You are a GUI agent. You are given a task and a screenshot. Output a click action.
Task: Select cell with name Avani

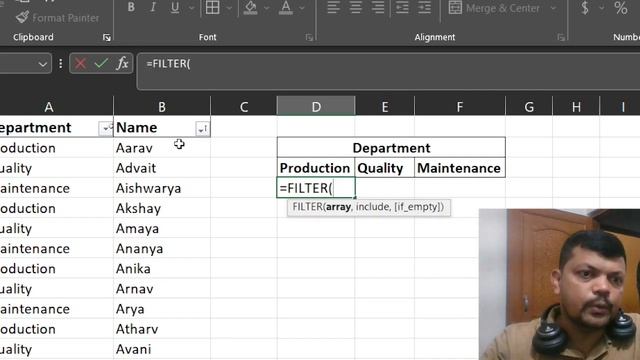[x=162, y=349]
